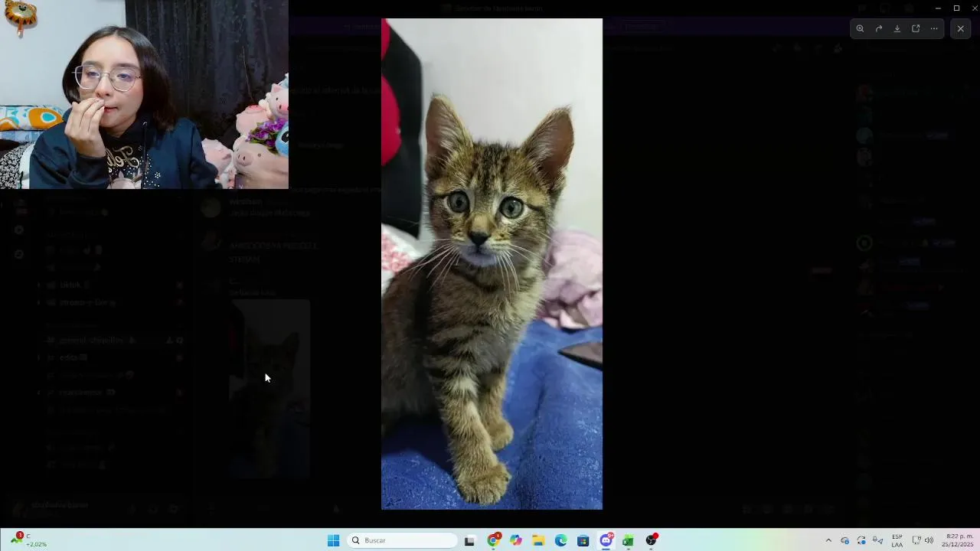
Task: Open the last taskbar app after Excel
Action: coord(651,540)
